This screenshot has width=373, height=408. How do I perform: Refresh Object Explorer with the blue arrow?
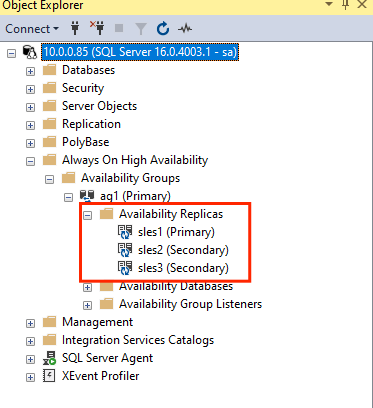click(x=163, y=29)
